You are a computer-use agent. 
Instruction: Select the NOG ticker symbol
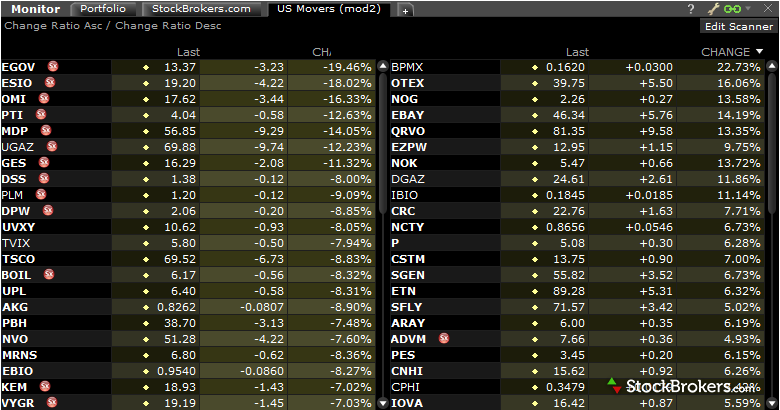(x=404, y=99)
